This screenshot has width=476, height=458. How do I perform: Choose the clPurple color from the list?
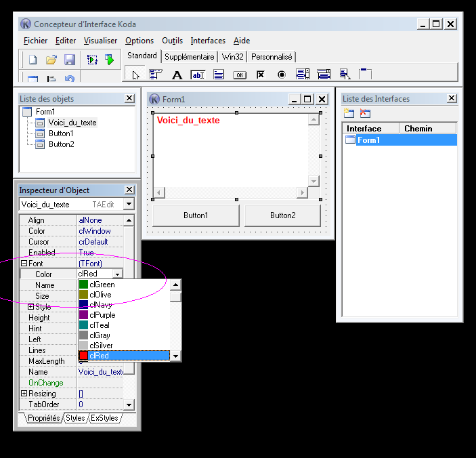(x=102, y=315)
